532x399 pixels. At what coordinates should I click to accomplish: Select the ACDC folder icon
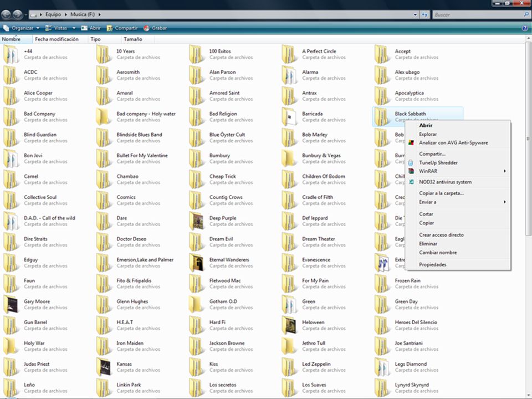(11, 75)
